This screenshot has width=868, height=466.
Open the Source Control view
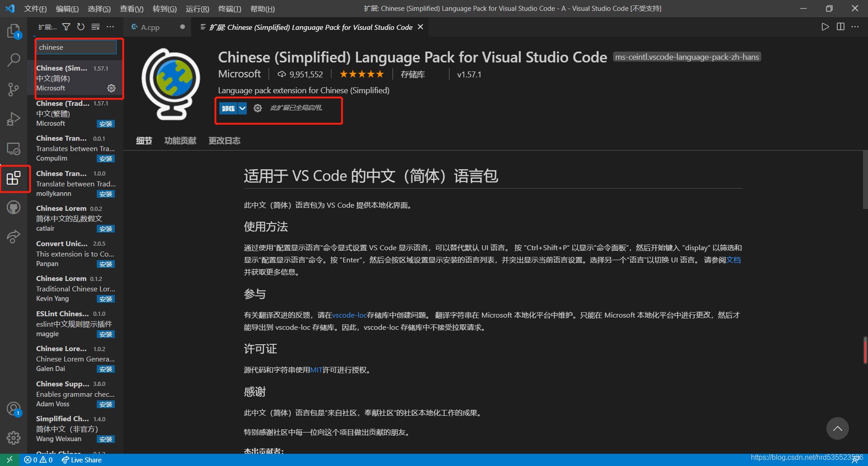click(x=14, y=89)
